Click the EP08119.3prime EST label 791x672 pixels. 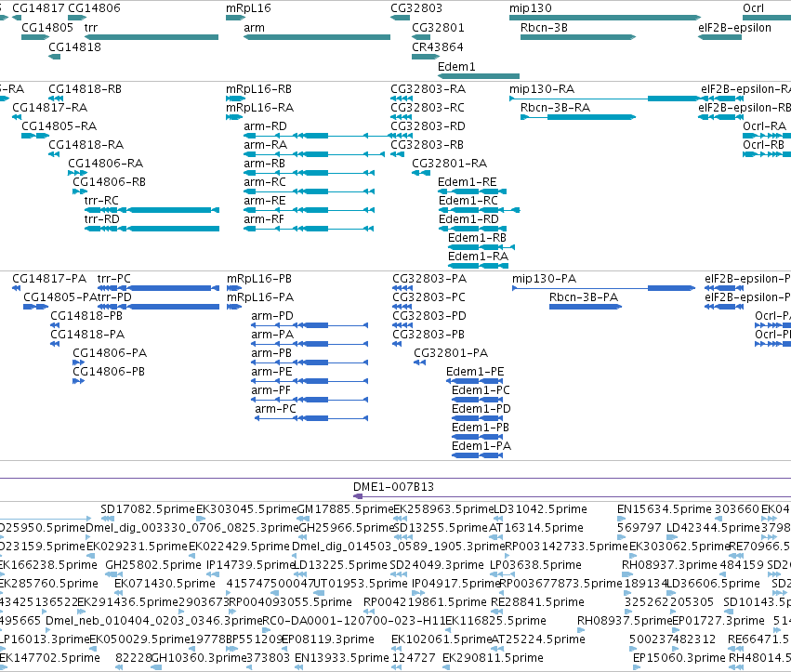click(328, 639)
